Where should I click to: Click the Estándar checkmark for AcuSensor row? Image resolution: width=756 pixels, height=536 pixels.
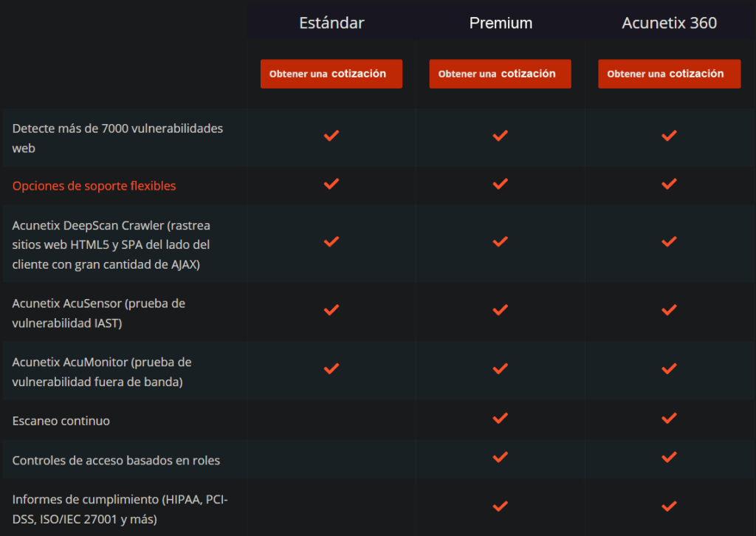(x=331, y=310)
